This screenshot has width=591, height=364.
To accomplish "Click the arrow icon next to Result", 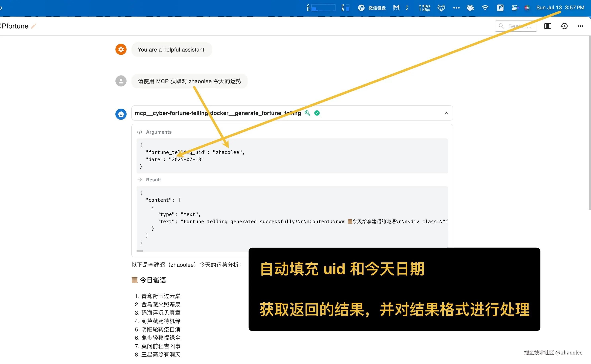I will coord(140,180).
